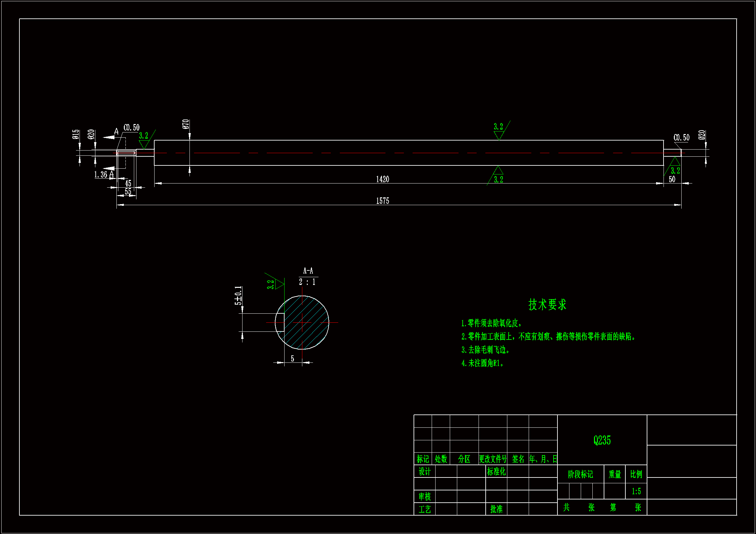Select the 1:5 scale value cell

[x=636, y=491]
